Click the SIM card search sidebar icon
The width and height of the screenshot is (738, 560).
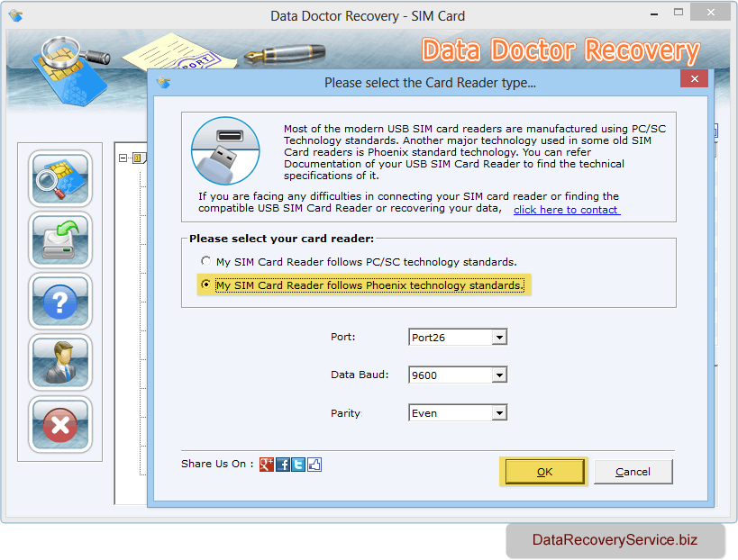pyautogui.click(x=60, y=179)
